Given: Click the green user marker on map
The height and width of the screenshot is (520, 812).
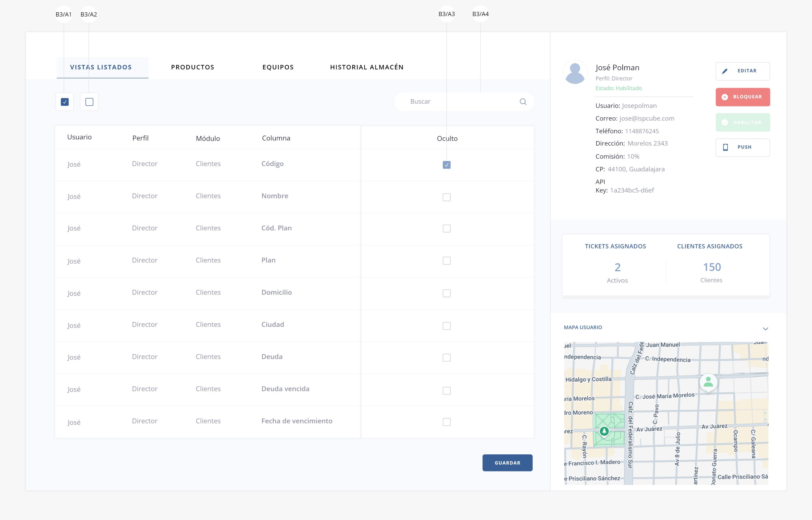Looking at the screenshot, I should click(x=708, y=382).
